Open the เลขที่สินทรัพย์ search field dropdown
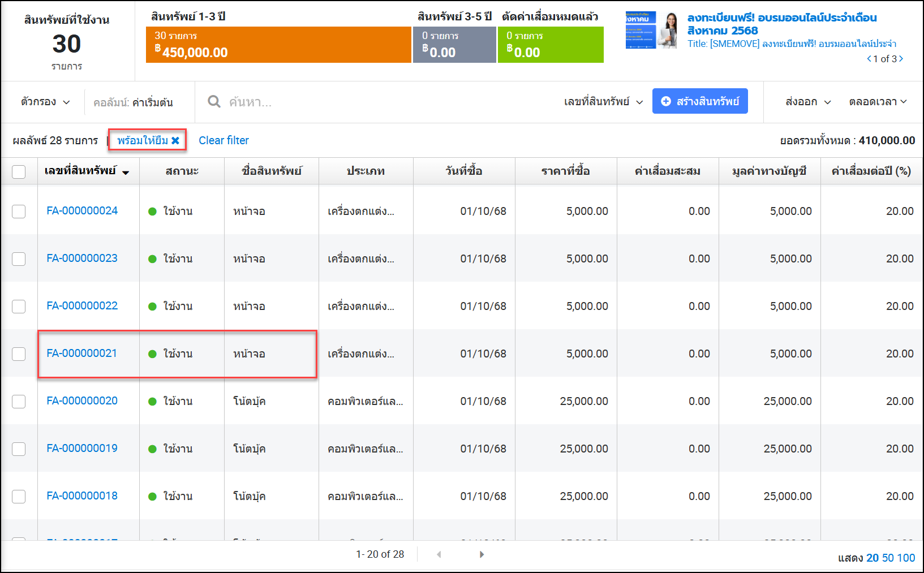Image resolution: width=924 pixels, height=573 pixels. (603, 102)
